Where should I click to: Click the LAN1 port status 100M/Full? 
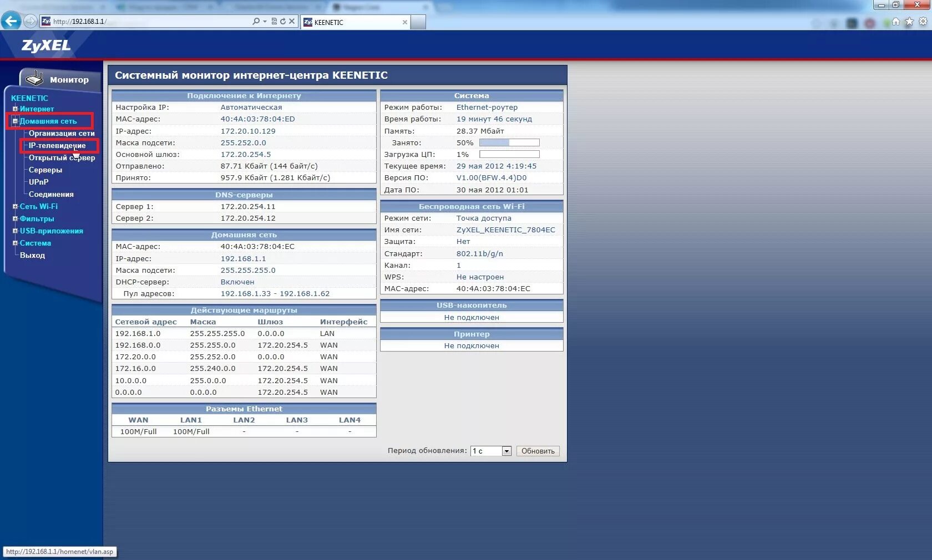[x=191, y=432]
